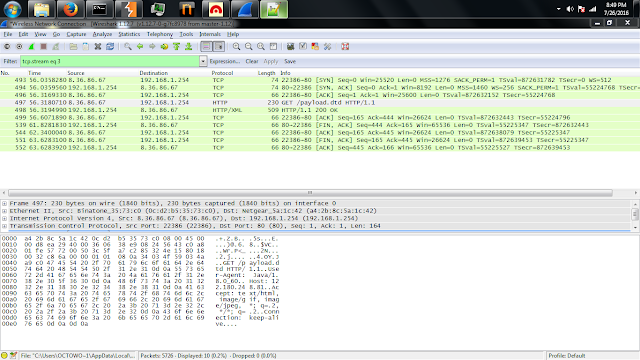Click the Filter: label button
The width and height of the screenshot is (640, 360).
click(10, 61)
